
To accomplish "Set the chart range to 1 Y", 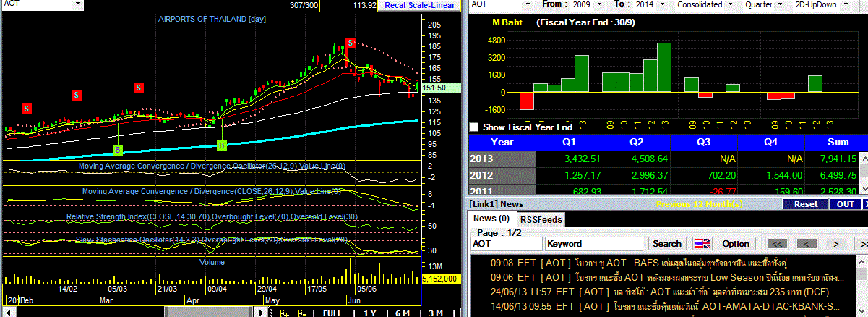I will tap(369, 313).
